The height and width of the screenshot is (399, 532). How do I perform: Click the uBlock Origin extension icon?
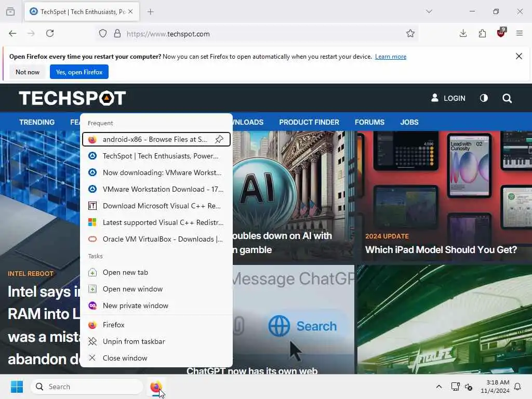point(501,33)
